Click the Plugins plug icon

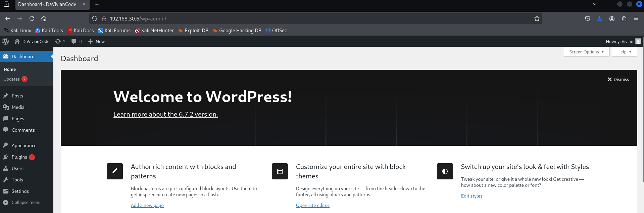6,157
